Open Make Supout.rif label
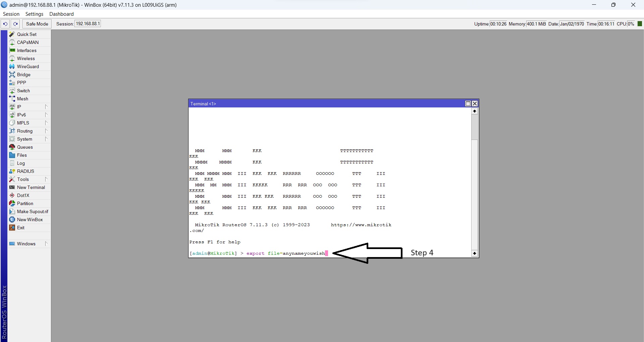 33,211
